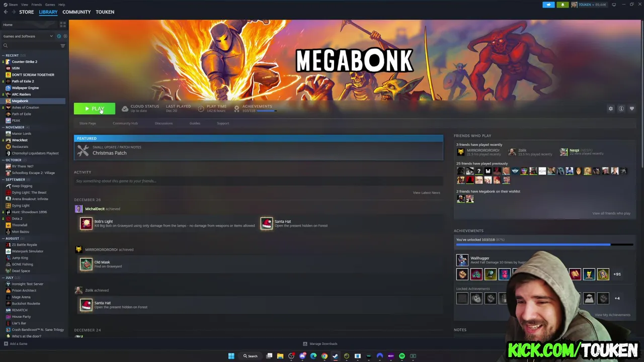Image resolution: width=644 pixels, height=362 pixels.
Task: Open the Help menu
Action: click(61, 5)
